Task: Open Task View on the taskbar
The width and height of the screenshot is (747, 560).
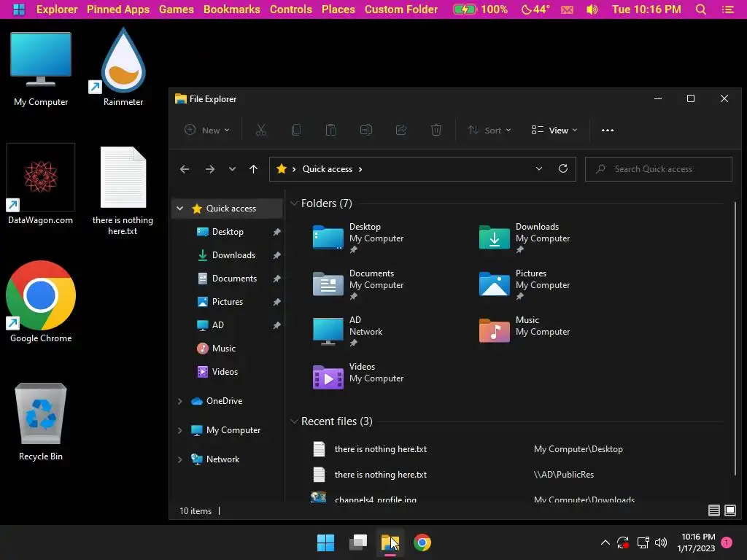Action: pyautogui.click(x=357, y=542)
